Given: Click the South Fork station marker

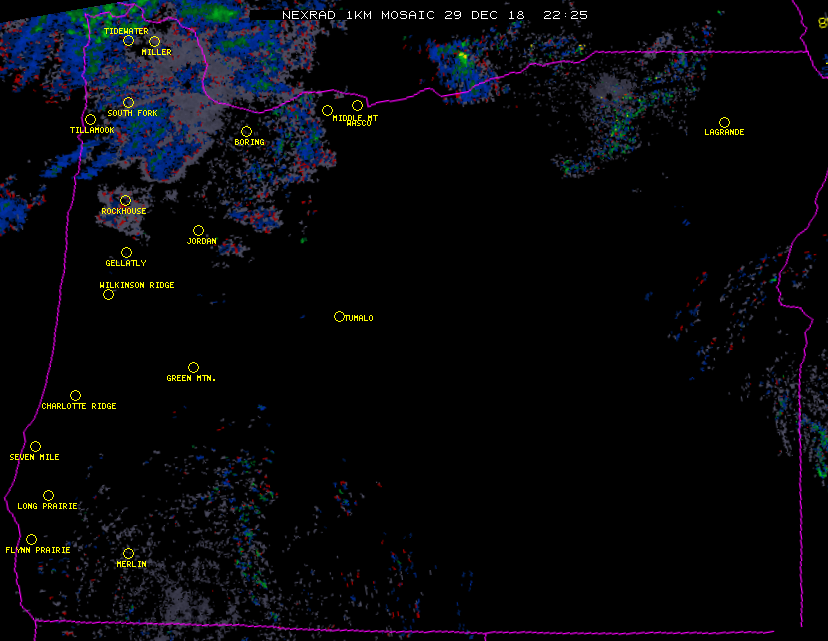Looking at the screenshot, I should click(128, 102).
